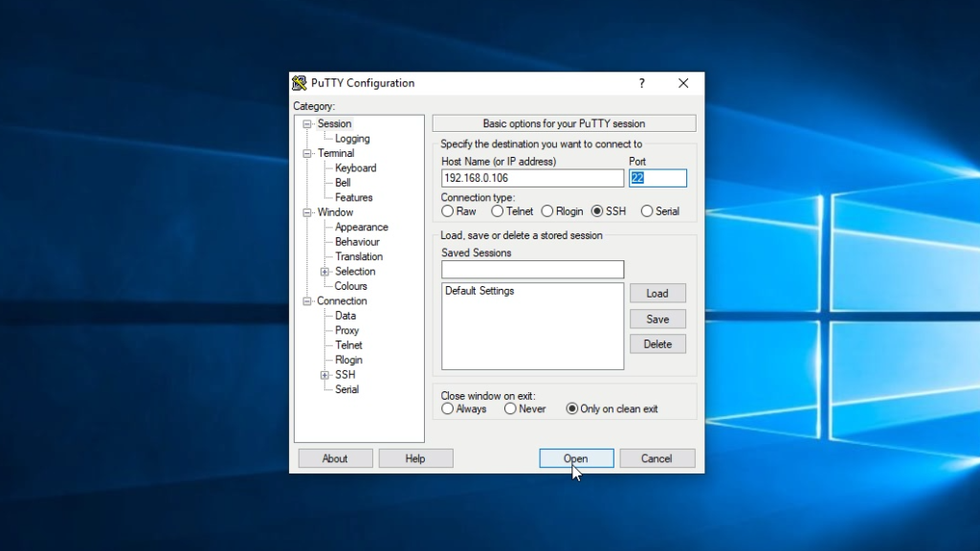Click the Port input field
980x551 pixels.
[x=657, y=178]
